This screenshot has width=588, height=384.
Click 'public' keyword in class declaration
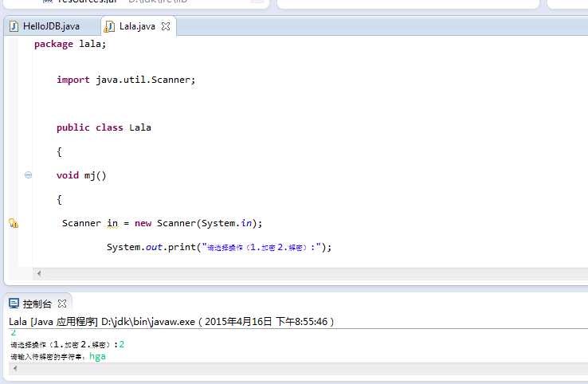(x=73, y=128)
